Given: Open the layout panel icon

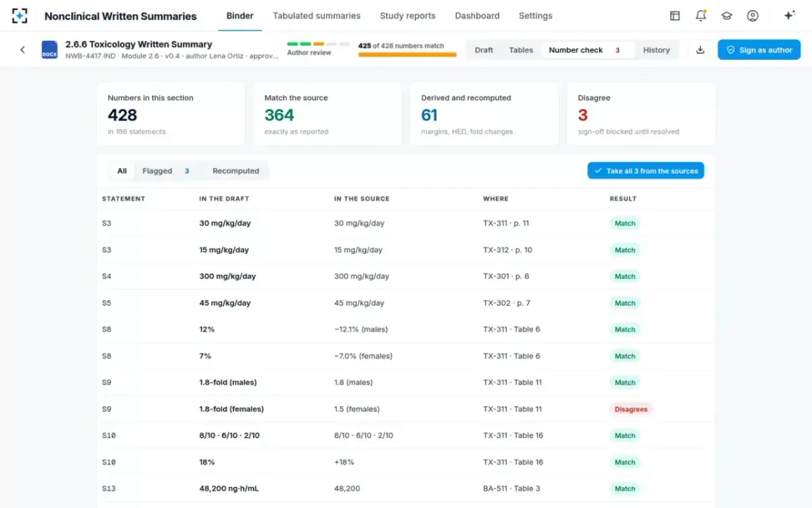Looking at the screenshot, I should (x=675, y=16).
